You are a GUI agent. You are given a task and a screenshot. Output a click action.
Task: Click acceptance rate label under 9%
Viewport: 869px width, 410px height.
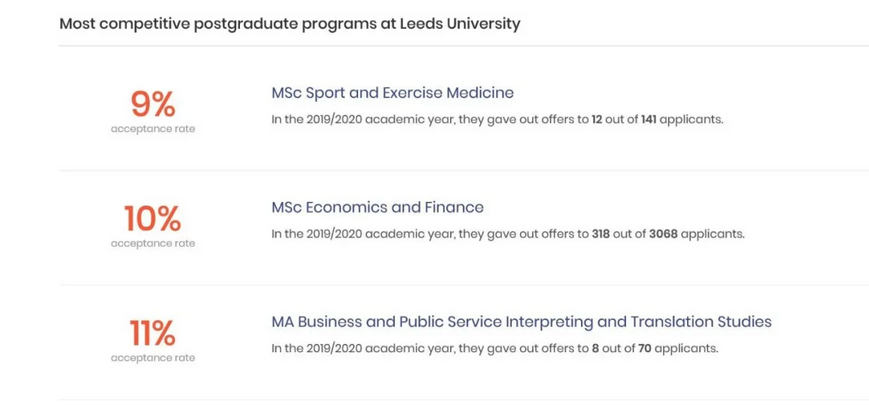[x=153, y=129]
